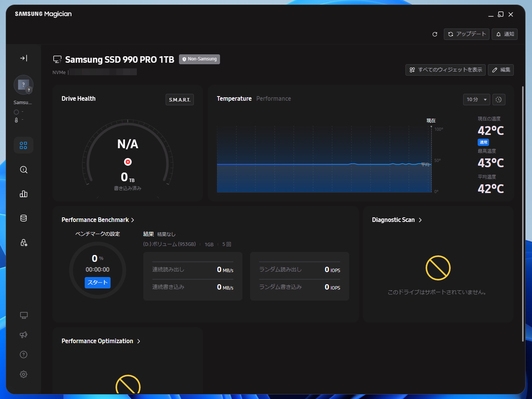Click the Non-Samsung badge
Screen dimensions: 532x399
pos(199,59)
